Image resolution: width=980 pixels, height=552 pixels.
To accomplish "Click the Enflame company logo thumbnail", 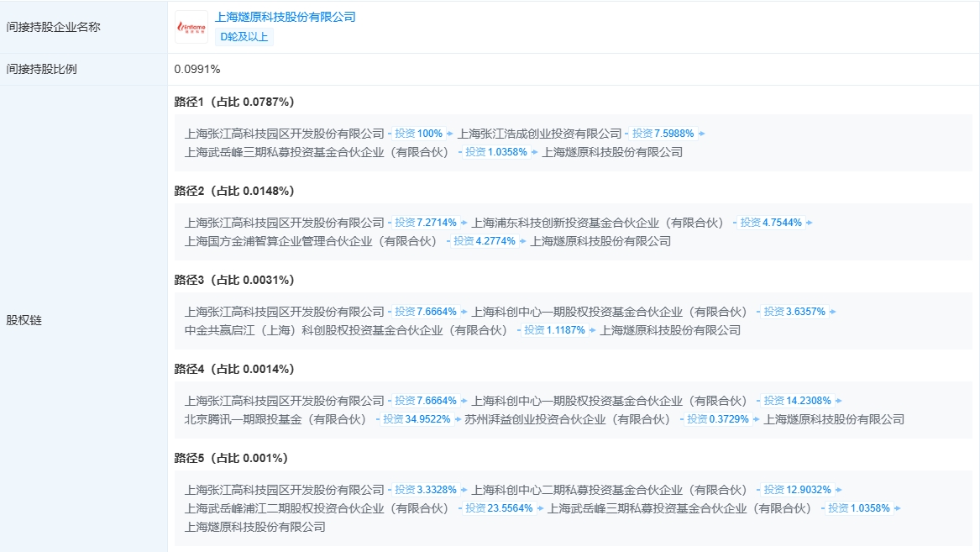I will (191, 27).
